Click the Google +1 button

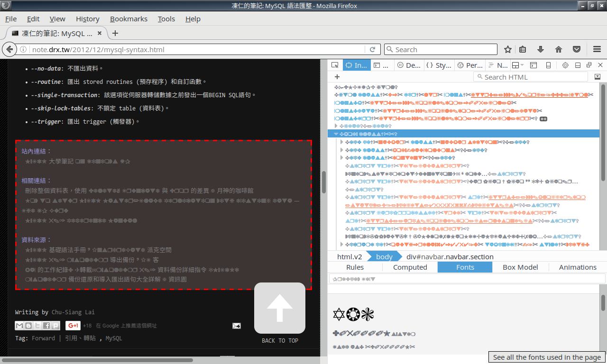tap(73, 326)
